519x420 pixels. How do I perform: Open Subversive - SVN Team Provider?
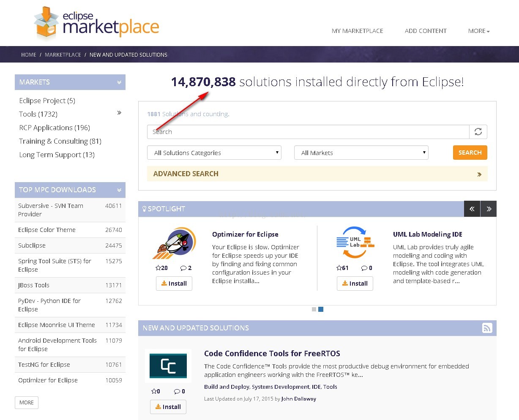coord(51,210)
